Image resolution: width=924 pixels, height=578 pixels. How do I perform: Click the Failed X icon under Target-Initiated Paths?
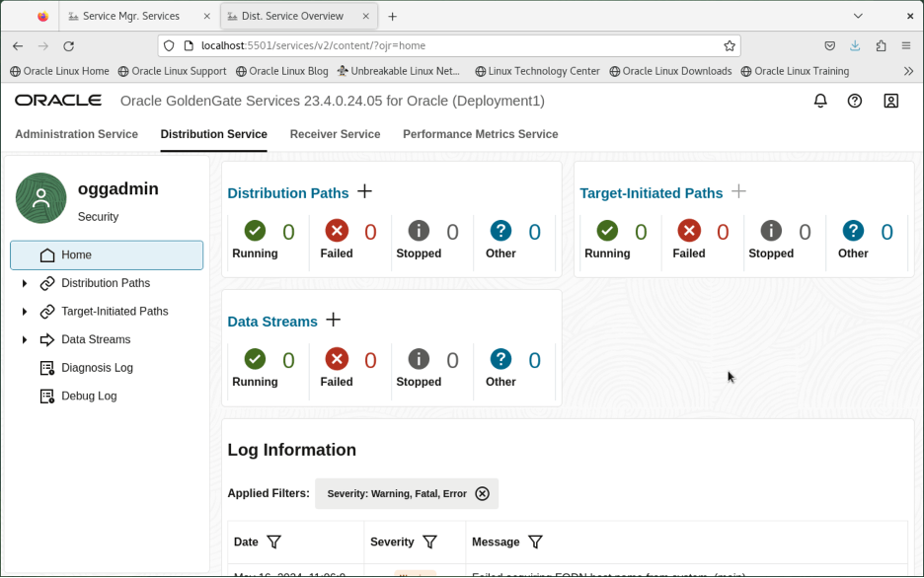click(689, 231)
